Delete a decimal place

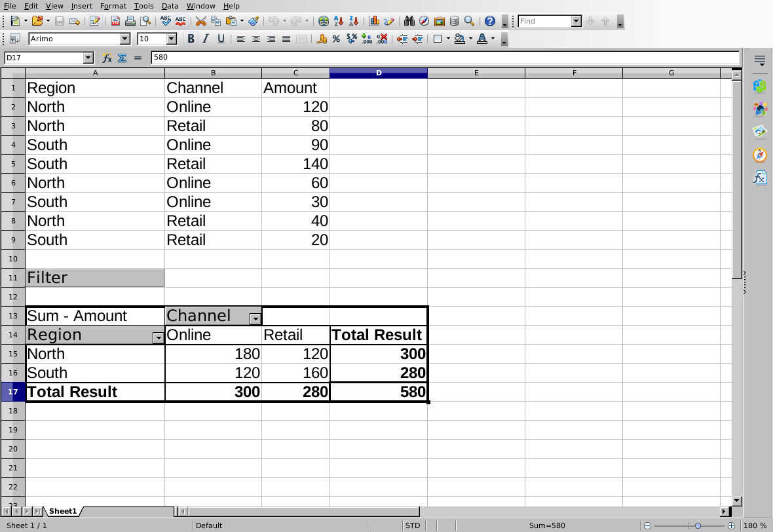pyautogui.click(x=382, y=39)
